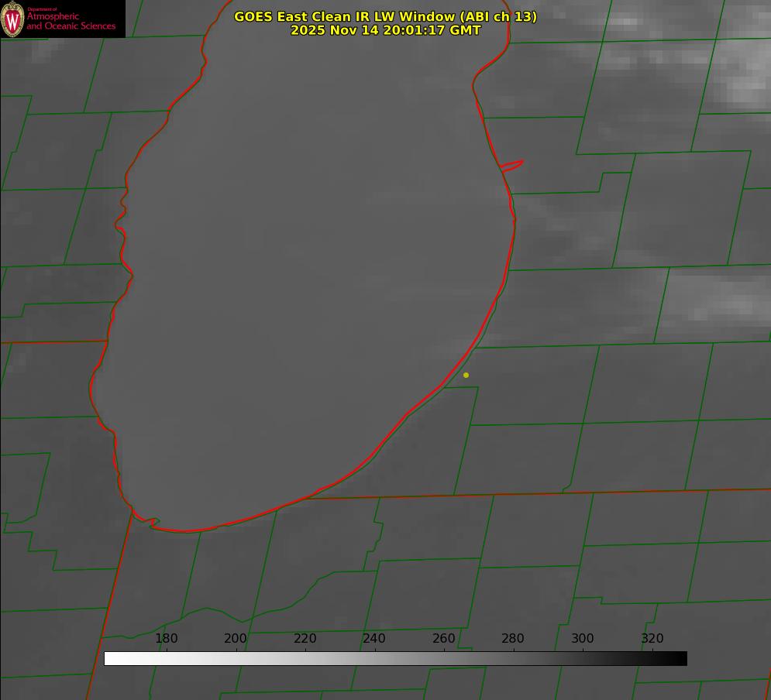The height and width of the screenshot is (700, 771).
Task: Click the 260 colorbar tick label
Action: coord(444,639)
